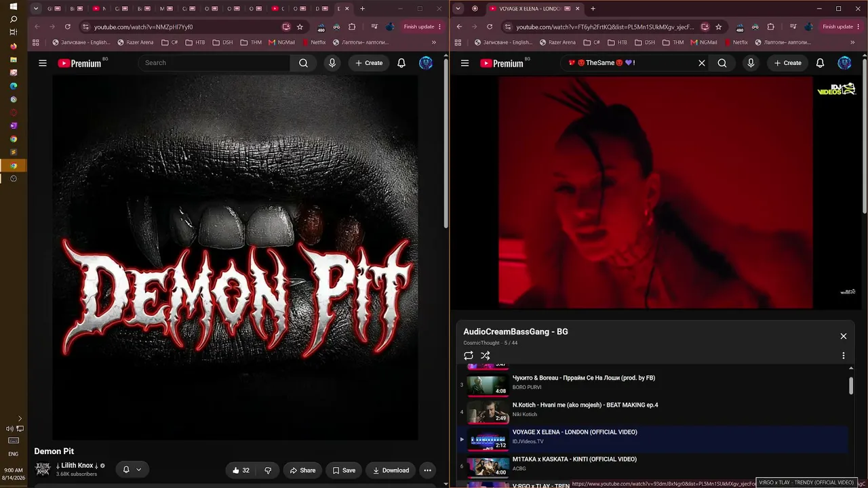Open playlist options three-dot menu
868x488 pixels.
844,356
